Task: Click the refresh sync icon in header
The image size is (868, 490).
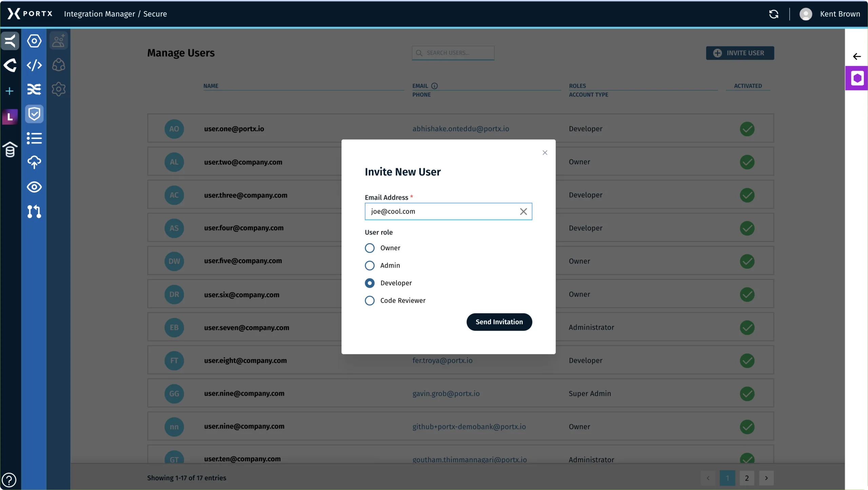Action: pyautogui.click(x=773, y=14)
